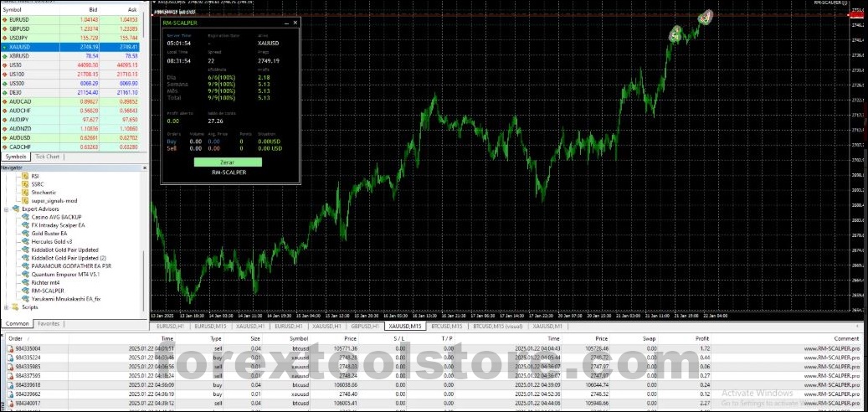The image size is (868, 412).
Task: Select the DE30 row in Market Watch
Action: pyautogui.click(x=69, y=92)
